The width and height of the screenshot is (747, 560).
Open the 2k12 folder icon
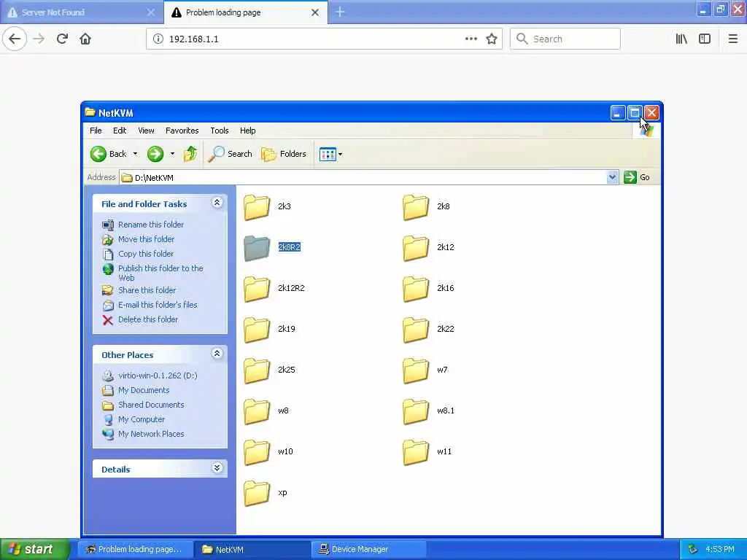416,248
